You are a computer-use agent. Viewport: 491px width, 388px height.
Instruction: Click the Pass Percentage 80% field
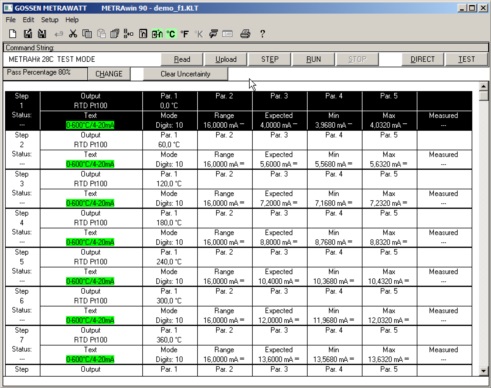tap(45, 73)
